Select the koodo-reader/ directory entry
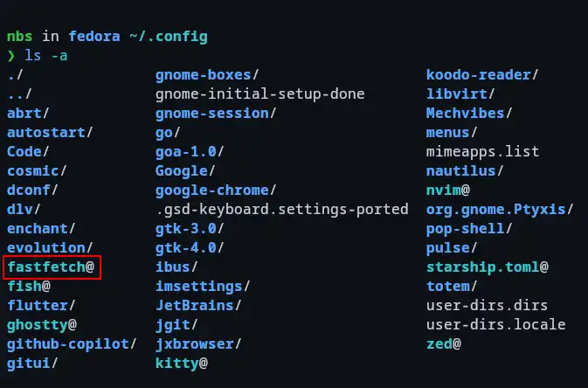Screen dimensions: 588x388 pos(482,74)
